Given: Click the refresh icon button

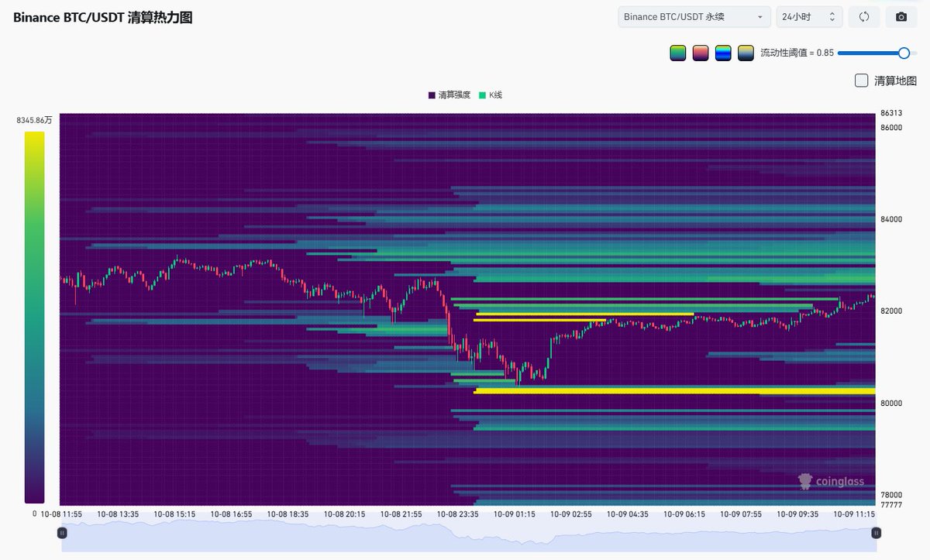Looking at the screenshot, I should pos(864,17).
